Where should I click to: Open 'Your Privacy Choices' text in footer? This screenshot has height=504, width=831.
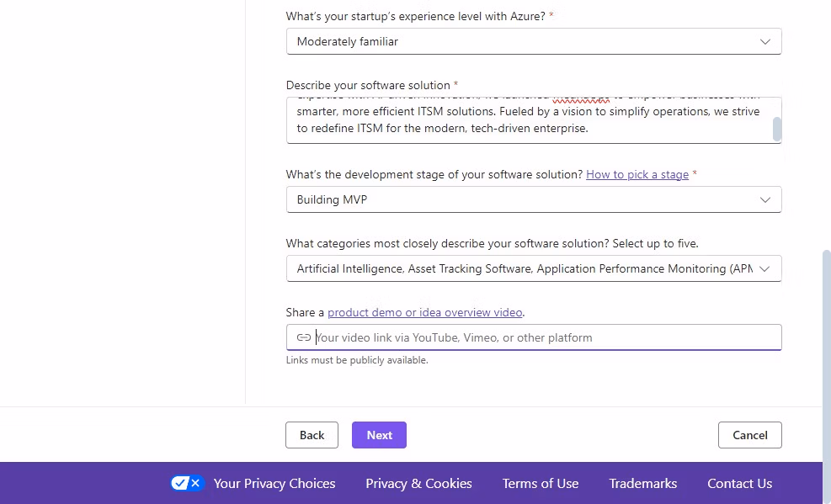(274, 483)
